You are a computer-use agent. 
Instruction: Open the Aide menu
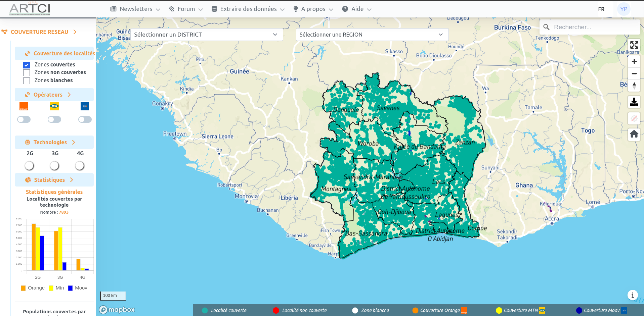click(x=357, y=9)
